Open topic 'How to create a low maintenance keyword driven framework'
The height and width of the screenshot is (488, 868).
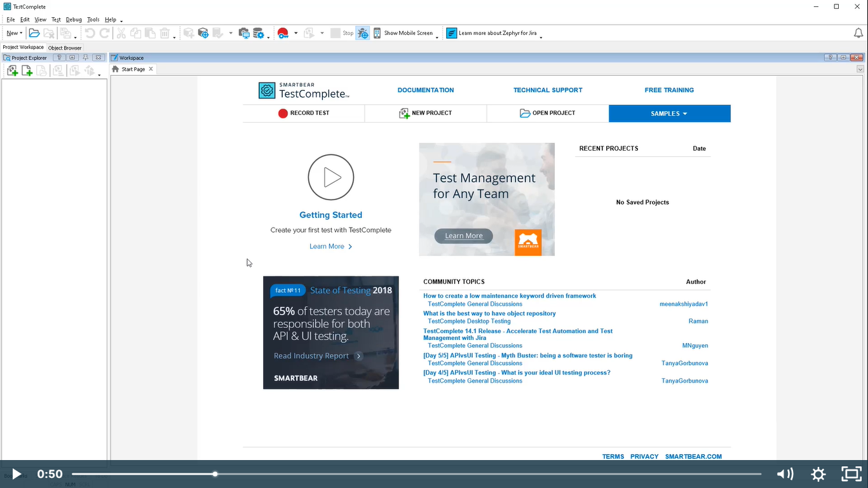510,295
